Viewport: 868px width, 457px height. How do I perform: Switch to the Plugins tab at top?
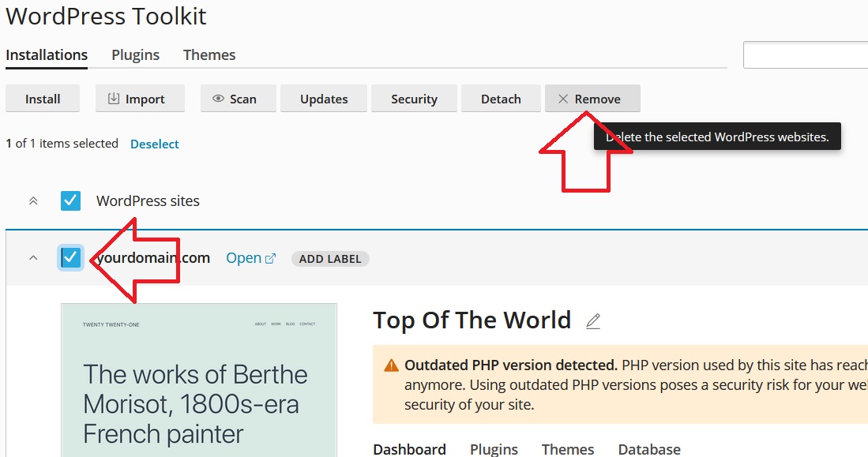(x=135, y=54)
